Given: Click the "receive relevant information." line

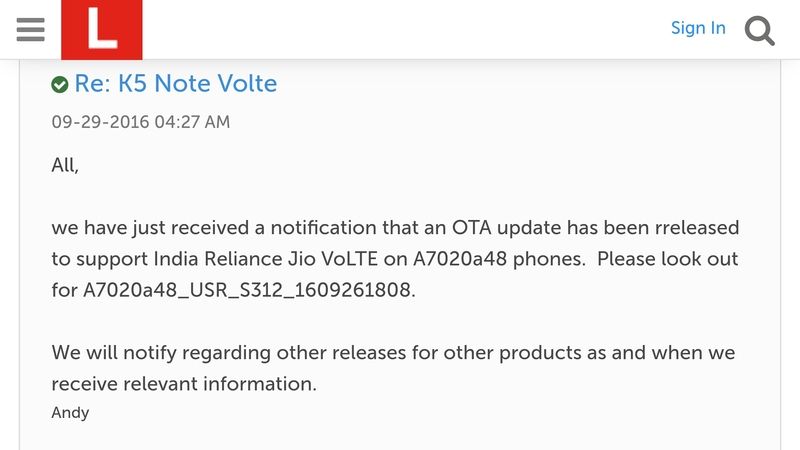Looking at the screenshot, I should click(184, 384).
